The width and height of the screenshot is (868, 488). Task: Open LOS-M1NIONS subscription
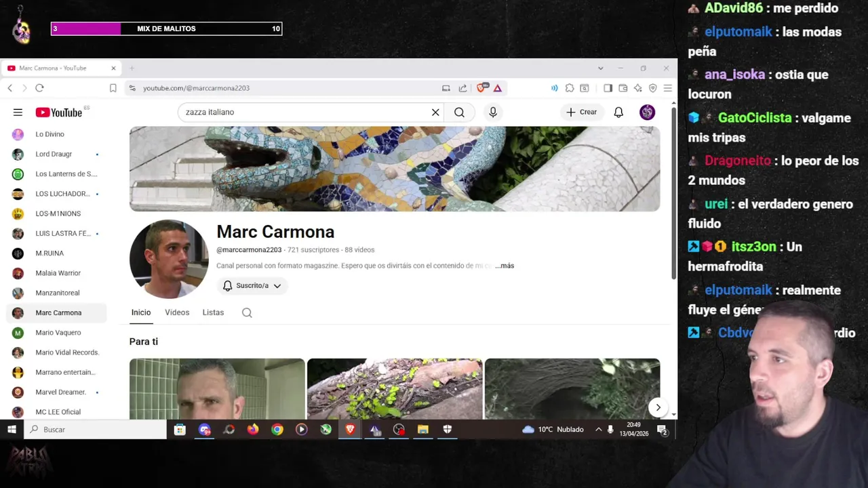click(x=56, y=213)
